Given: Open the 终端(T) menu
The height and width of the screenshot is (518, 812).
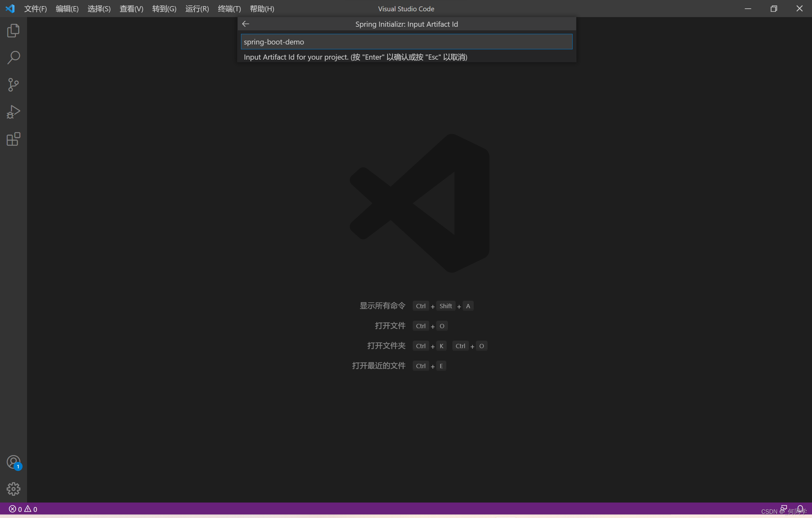Looking at the screenshot, I should (x=229, y=9).
